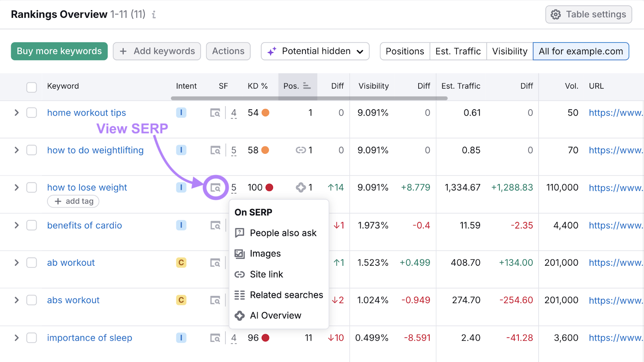Image resolution: width=644 pixels, height=362 pixels.
Task: Open the benefits of cardio keyword link
Action: (x=84, y=225)
